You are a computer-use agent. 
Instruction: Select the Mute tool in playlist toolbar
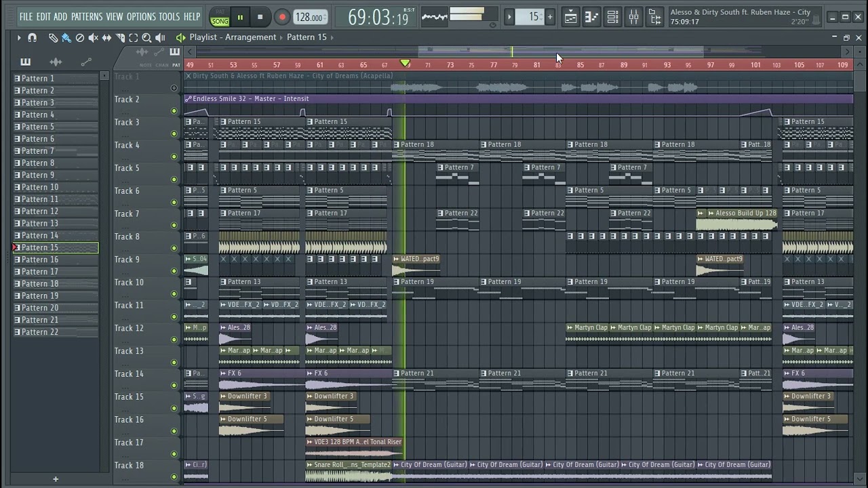pos(93,38)
